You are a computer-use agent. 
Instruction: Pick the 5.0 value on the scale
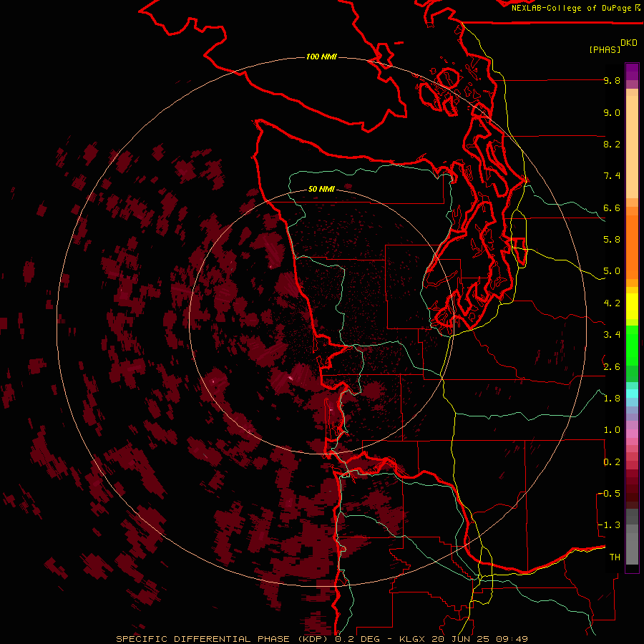[x=612, y=271]
